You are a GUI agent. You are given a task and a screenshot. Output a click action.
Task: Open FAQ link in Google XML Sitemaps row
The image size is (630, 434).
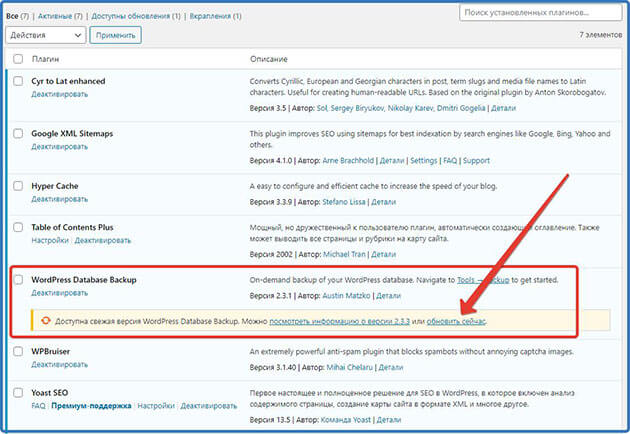[450, 161]
